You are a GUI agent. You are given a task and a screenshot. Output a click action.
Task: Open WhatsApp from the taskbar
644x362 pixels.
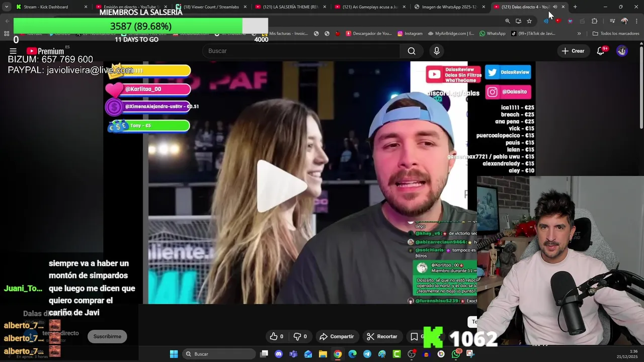click(x=456, y=354)
